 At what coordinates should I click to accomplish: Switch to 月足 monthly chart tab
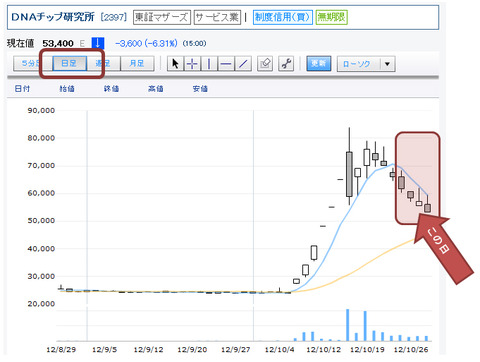click(x=137, y=63)
